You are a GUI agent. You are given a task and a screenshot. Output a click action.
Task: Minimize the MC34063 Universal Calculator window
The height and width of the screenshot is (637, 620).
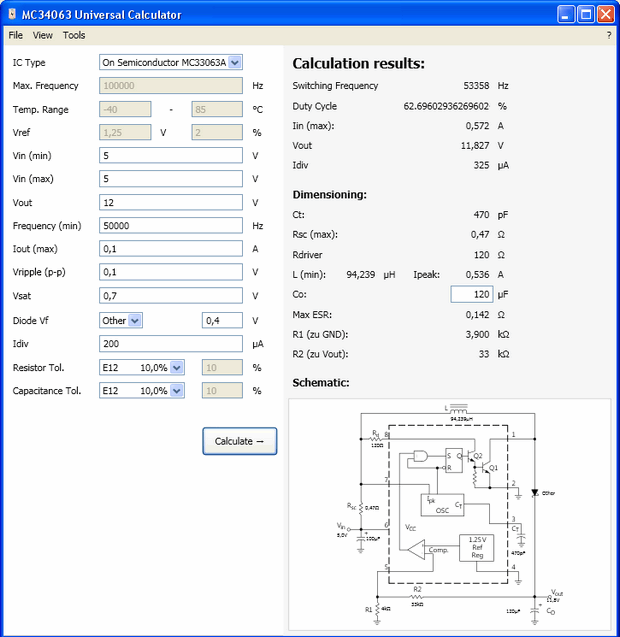[x=566, y=15]
